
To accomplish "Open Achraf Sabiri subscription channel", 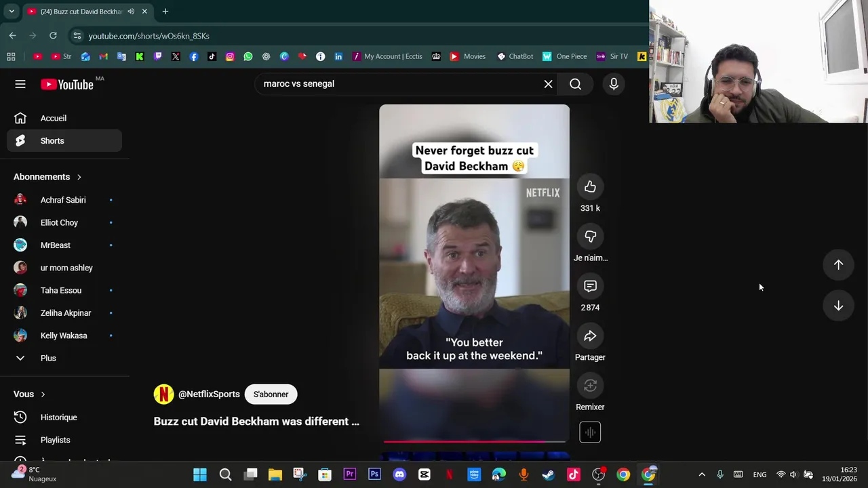I will click(64, 200).
